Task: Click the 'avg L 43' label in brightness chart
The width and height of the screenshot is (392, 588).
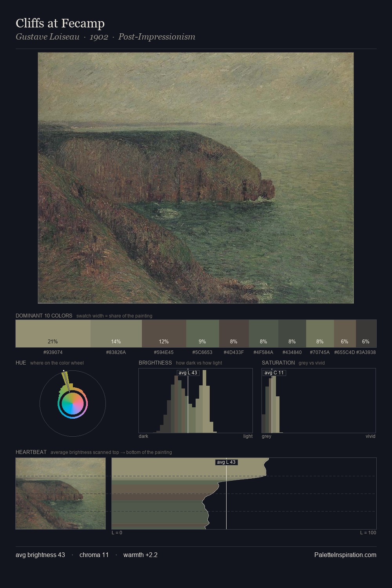Action: (x=188, y=373)
